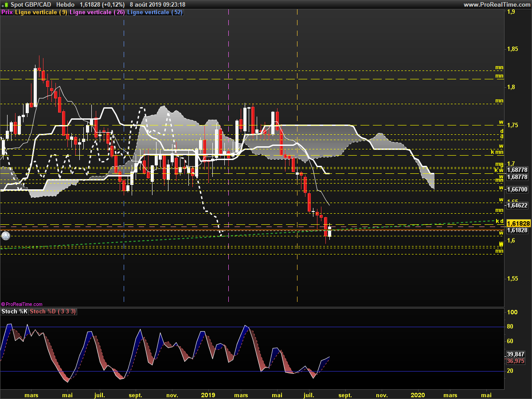532x399 pixels.
Task: Click the 1,8 price axis label
Action: point(511,87)
